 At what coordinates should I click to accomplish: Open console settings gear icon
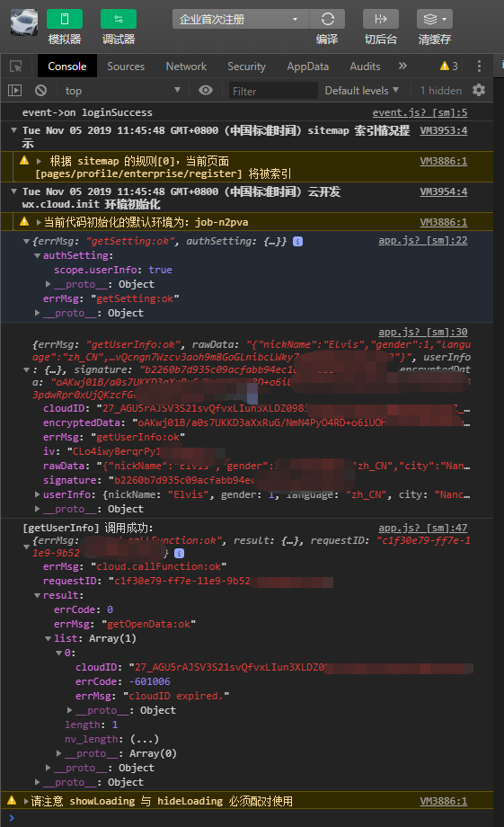pyautogui.click(x=479, y=91)
